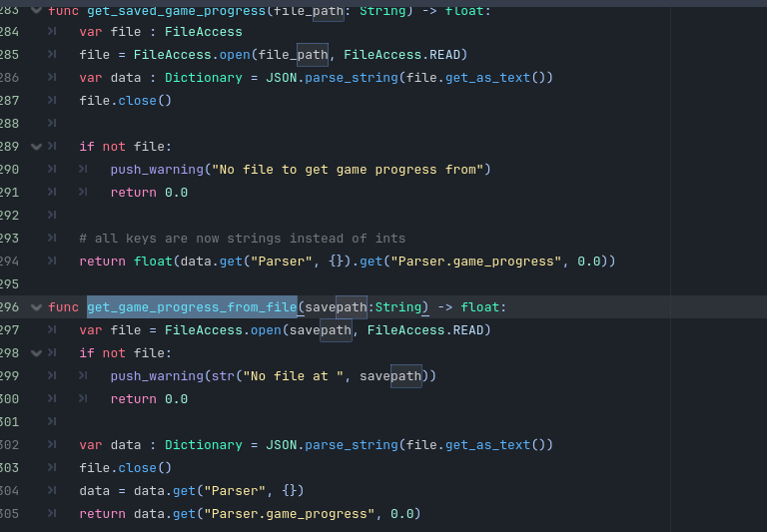The height and width of the screenshot is (532, 767).
Task: Collapse the get_saved_game_progress function fold arrow
Action: (x=37, y=10)
